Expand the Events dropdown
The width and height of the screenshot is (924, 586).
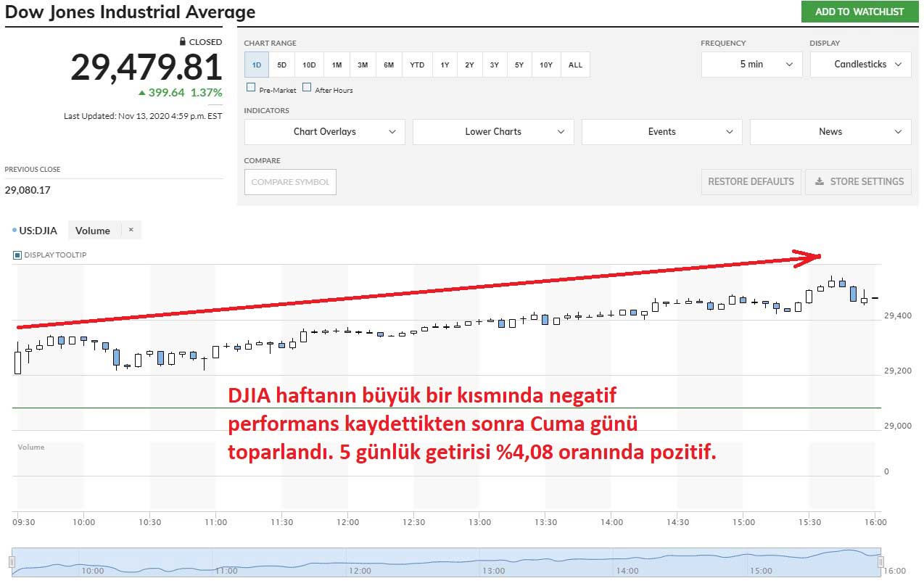pyautogui.click(x=661, y=132)
